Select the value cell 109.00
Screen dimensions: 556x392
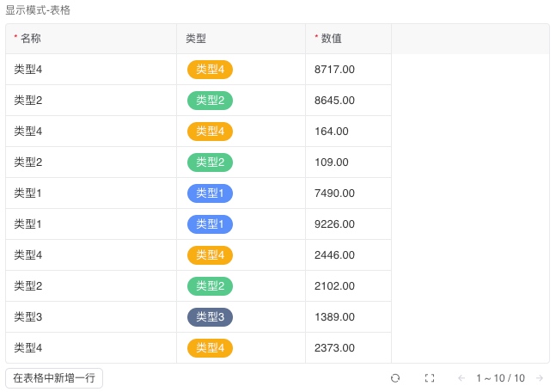[332, 162]
